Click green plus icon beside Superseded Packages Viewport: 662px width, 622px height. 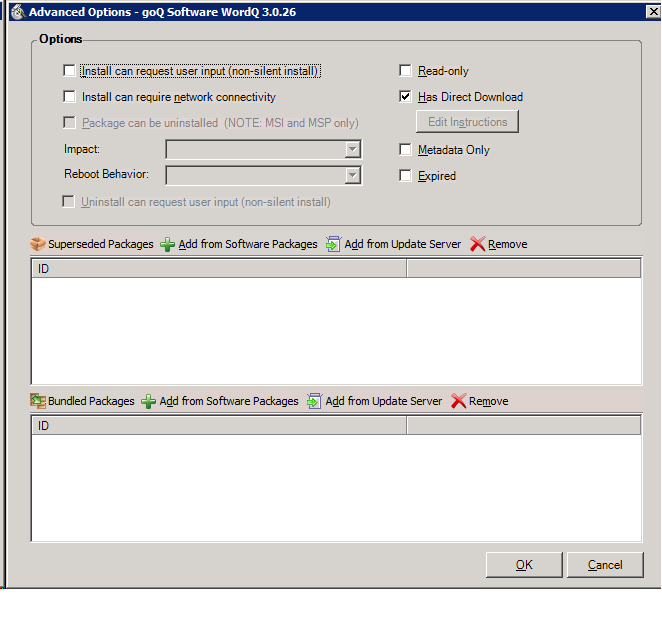(168, 244)
